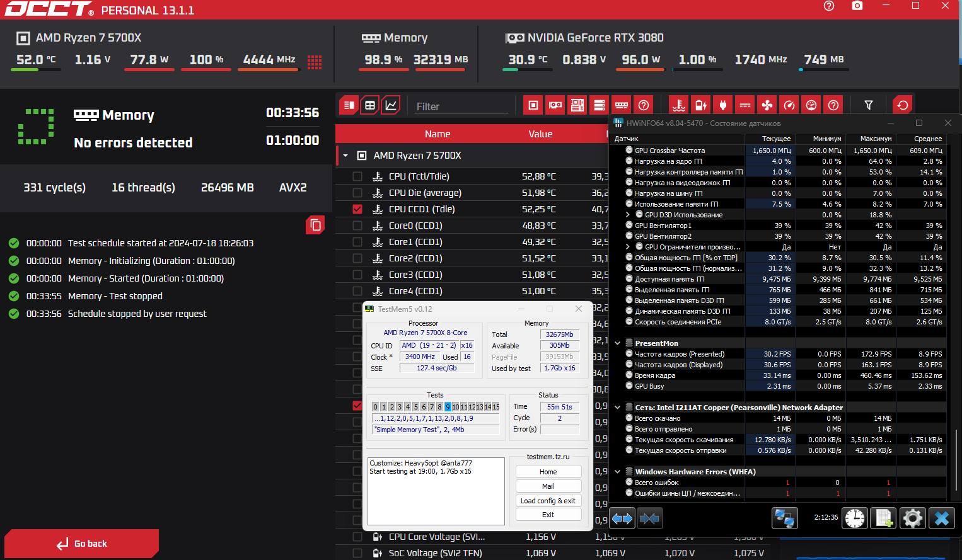
Task: Close HWiNFO sensors with blue X button
Action: click(942, 518)
